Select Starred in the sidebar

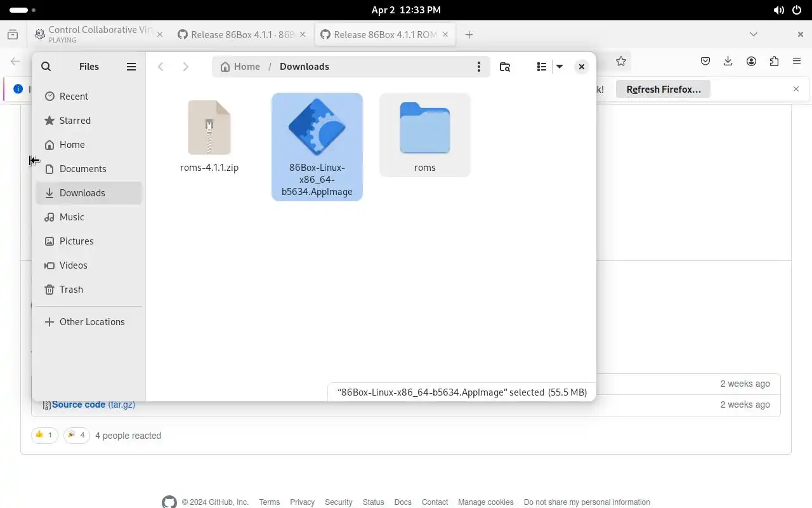click(x=89, y=121)
